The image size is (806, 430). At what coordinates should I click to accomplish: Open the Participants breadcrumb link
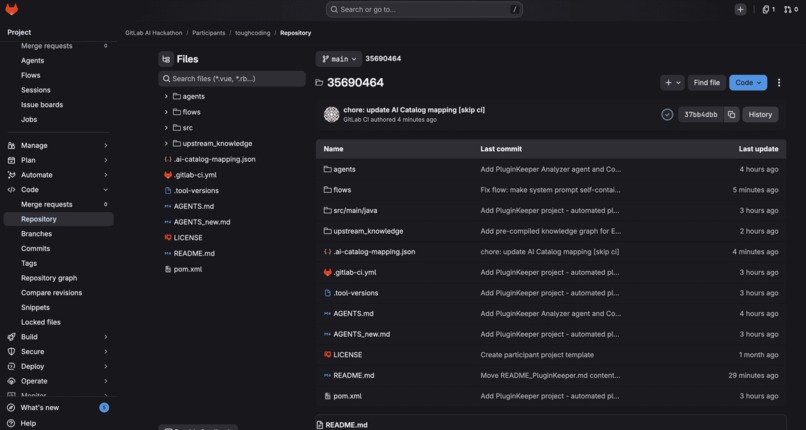click(x=209, y=33)
